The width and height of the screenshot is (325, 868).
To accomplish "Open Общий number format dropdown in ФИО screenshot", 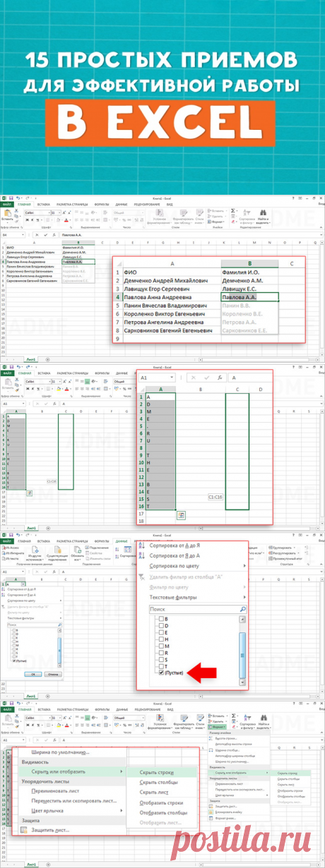I will click(x=143, y=212).
